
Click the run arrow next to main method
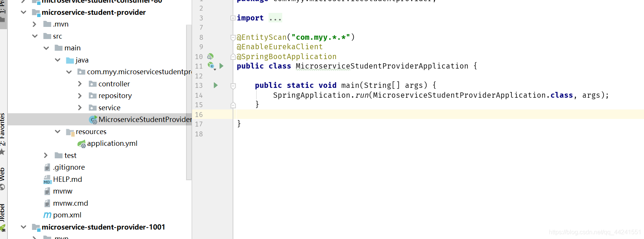coord(216,85)
